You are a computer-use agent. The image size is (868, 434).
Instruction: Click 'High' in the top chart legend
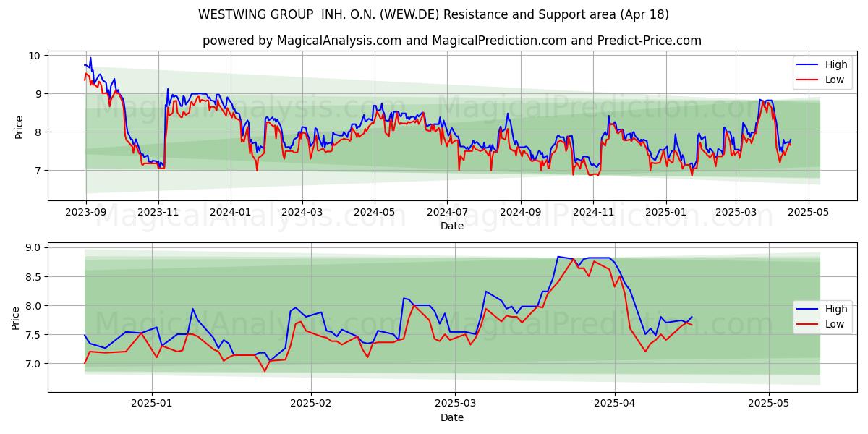(x=836, y=64)
